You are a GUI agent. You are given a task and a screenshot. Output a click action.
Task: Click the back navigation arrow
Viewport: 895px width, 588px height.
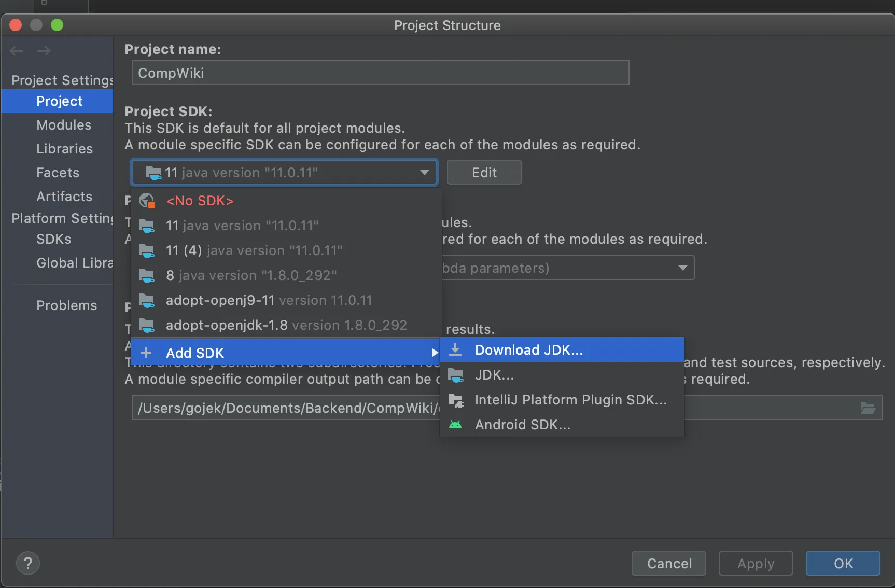point(17,51)
